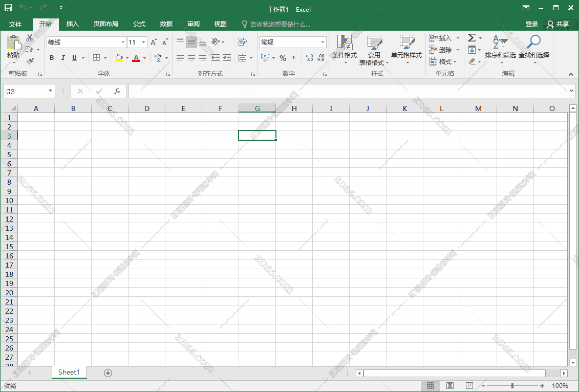The height and width of the screenshot is (392, 579).
Task: Click the AutoSum Σ icon
Action: (x=471, y=37)
